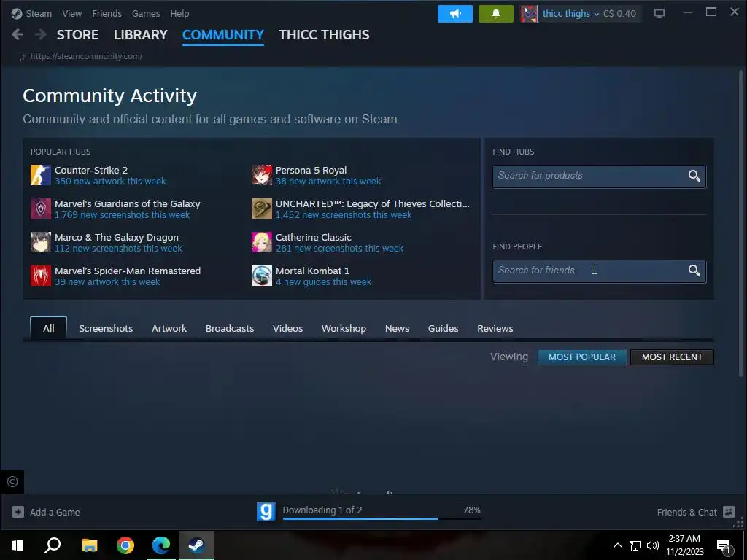Open the Help menu
Screen dimensions: 747x560
coord(179,13)
